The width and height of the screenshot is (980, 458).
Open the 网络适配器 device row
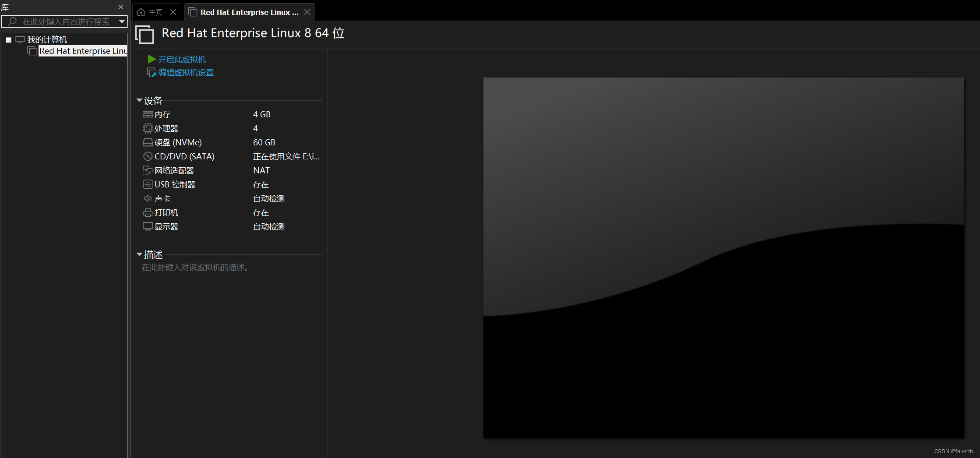(232, 170)
